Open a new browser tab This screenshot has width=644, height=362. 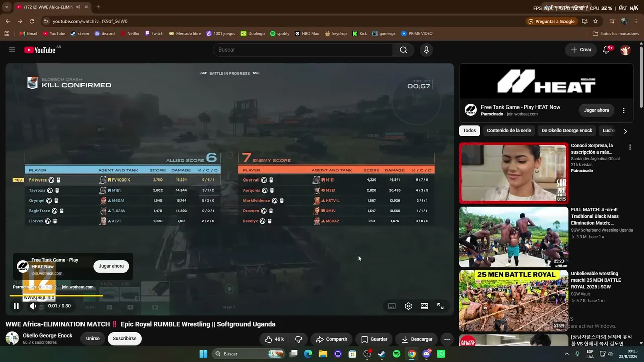98,7
